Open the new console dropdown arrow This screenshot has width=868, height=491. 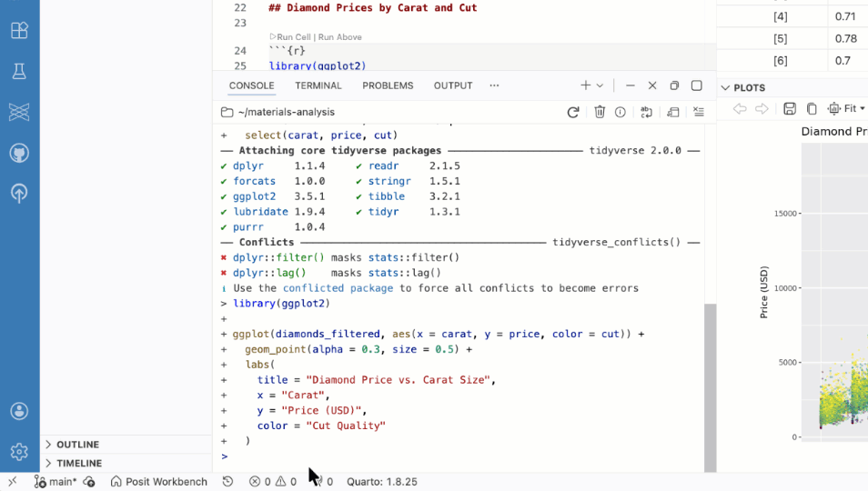(600, 85)
